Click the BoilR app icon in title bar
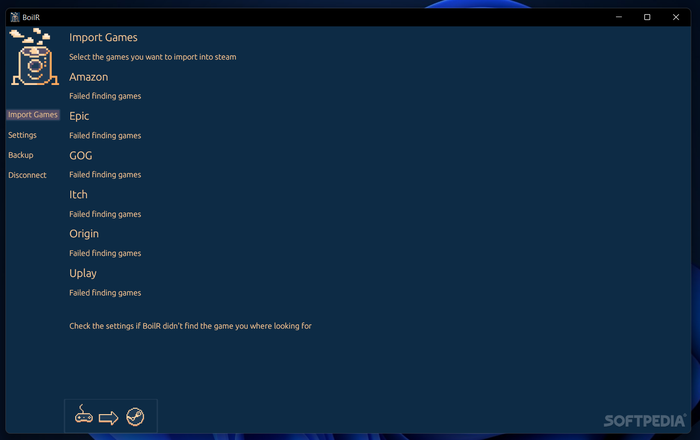700x440 pixels. click(15, 17)
